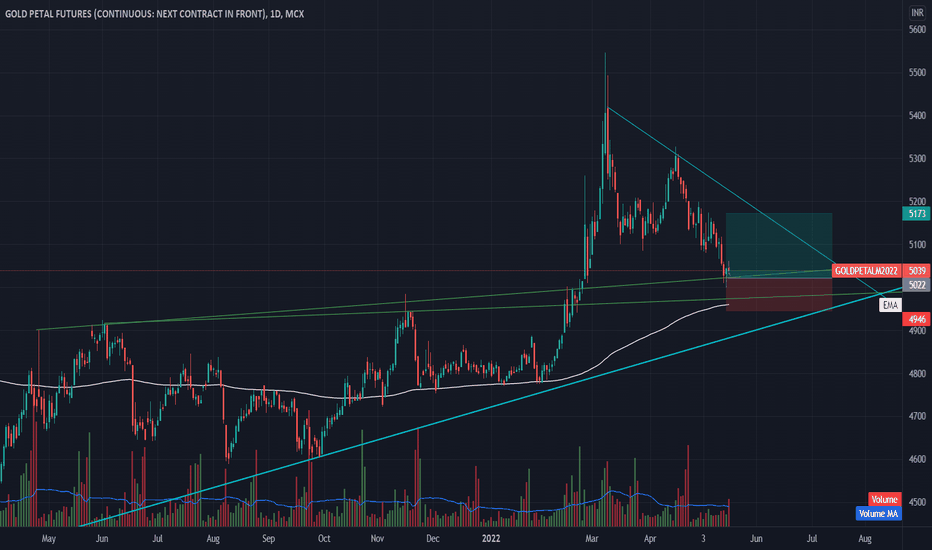Click the 5200 price axis value
This screenshot has height=550, width=932.
coord(917,202)
